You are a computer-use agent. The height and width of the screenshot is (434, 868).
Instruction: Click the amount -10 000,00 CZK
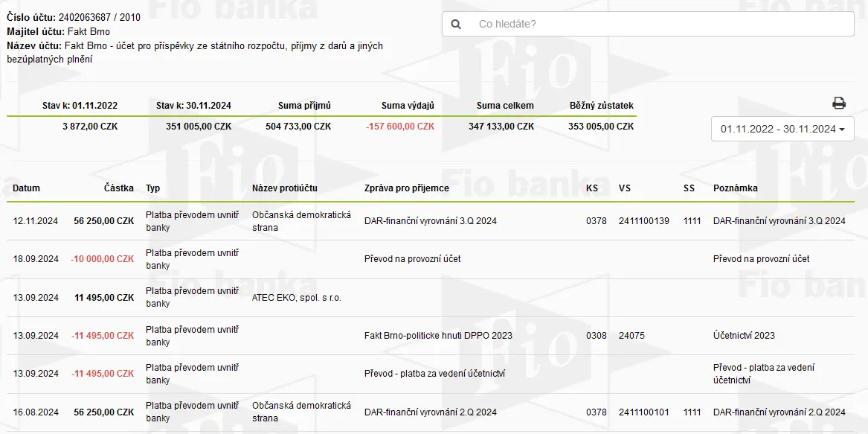click(x=103, y=259)
